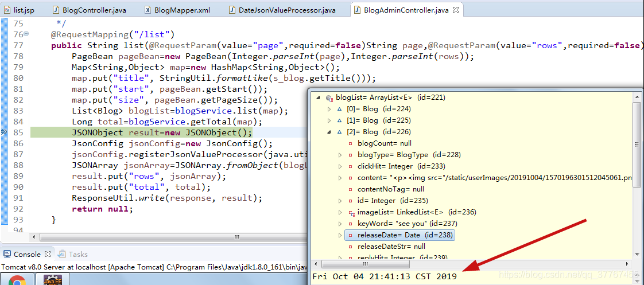The width and height of the screenshot is (644, 285).
Task: Switch to the list.jsp editor tab
Action: (20, 10)
